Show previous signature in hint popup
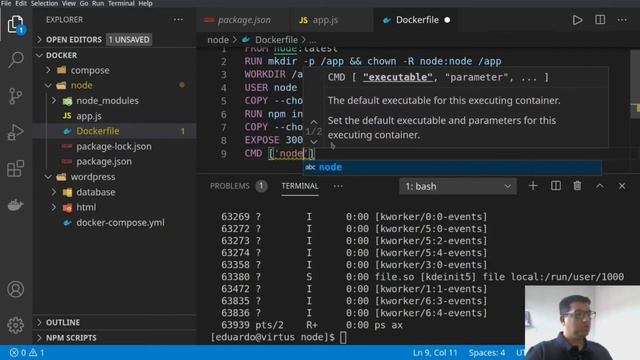 tap(313, 122)
